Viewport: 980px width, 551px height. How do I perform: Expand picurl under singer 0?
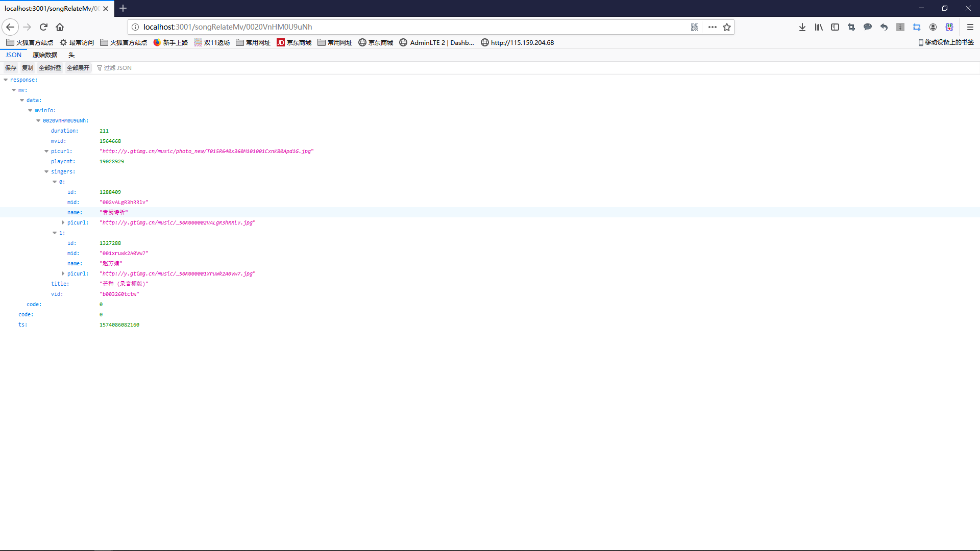click(x=63, y=222)
